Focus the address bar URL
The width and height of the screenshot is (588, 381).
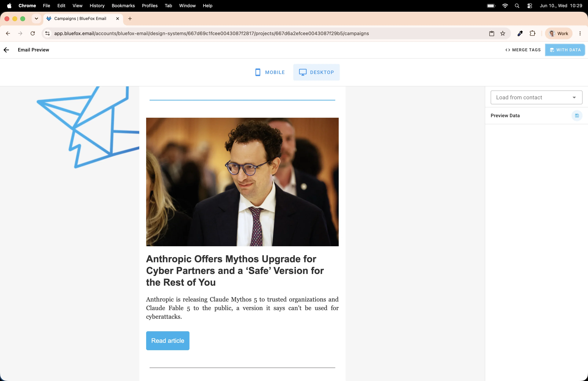point(211,33)
